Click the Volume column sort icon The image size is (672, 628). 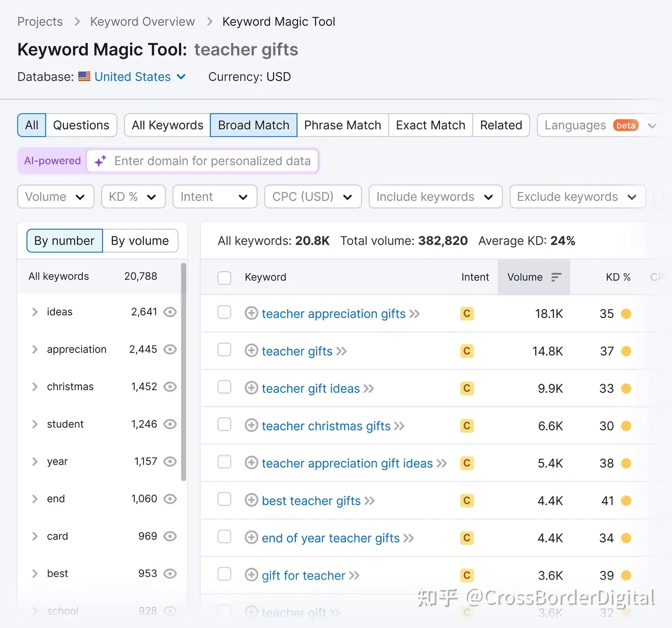click(x=556, y=277)
